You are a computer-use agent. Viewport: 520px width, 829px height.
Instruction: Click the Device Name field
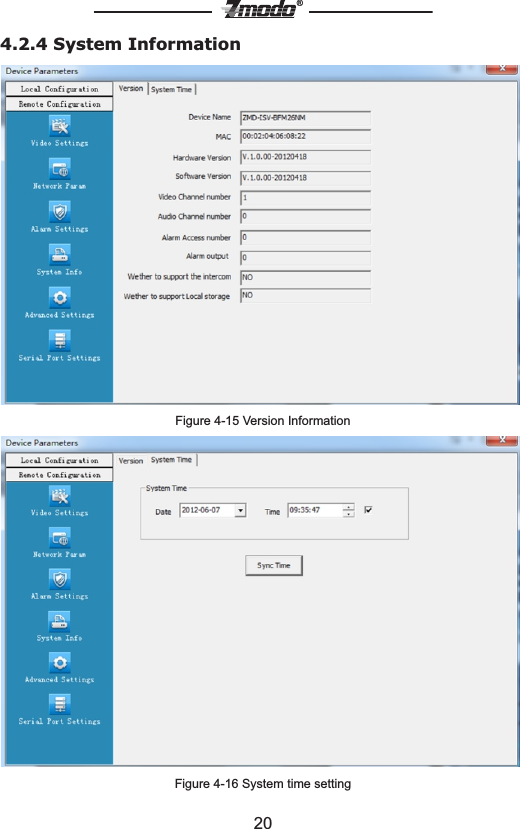click(x=305, y=117)
